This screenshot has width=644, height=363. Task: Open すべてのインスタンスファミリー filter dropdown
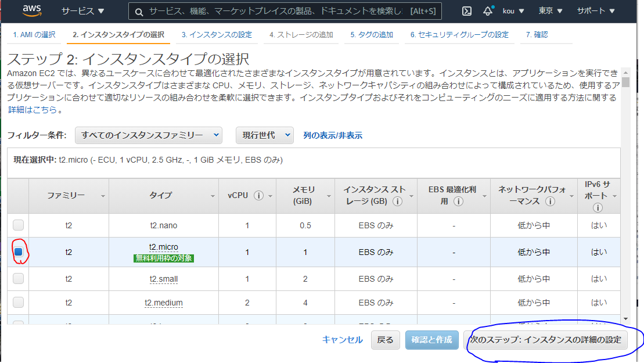click(149, 135)
